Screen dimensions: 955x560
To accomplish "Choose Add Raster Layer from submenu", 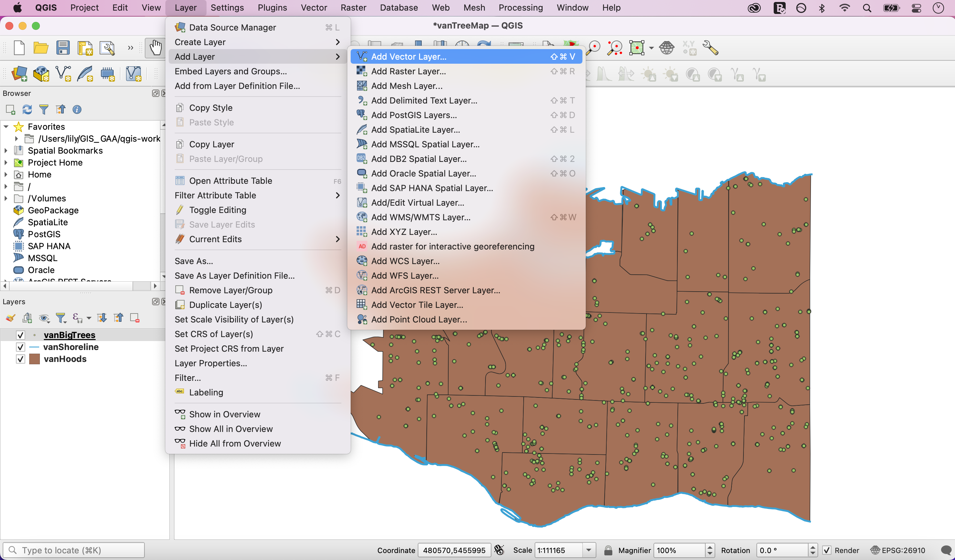I will pos(408,71).
